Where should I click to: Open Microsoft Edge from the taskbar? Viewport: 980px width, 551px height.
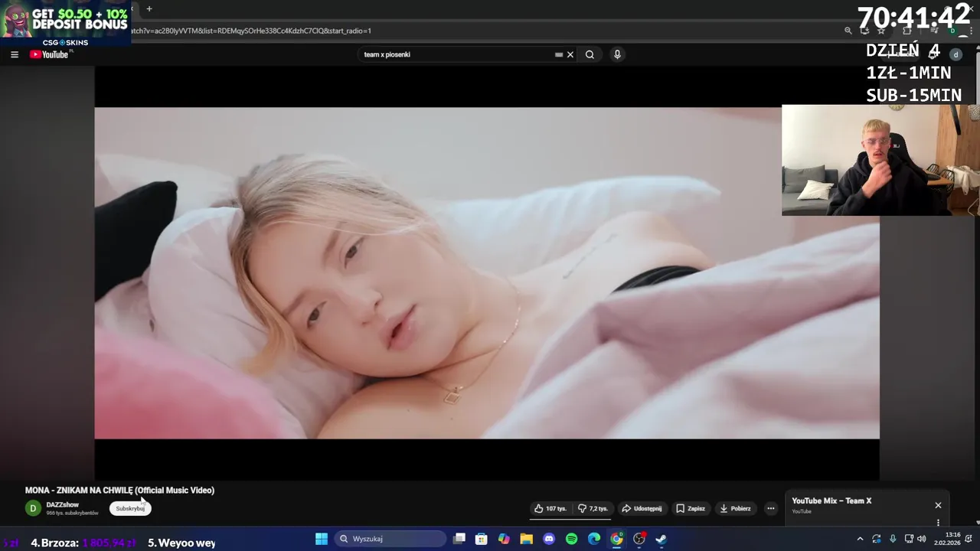(594, 539)
